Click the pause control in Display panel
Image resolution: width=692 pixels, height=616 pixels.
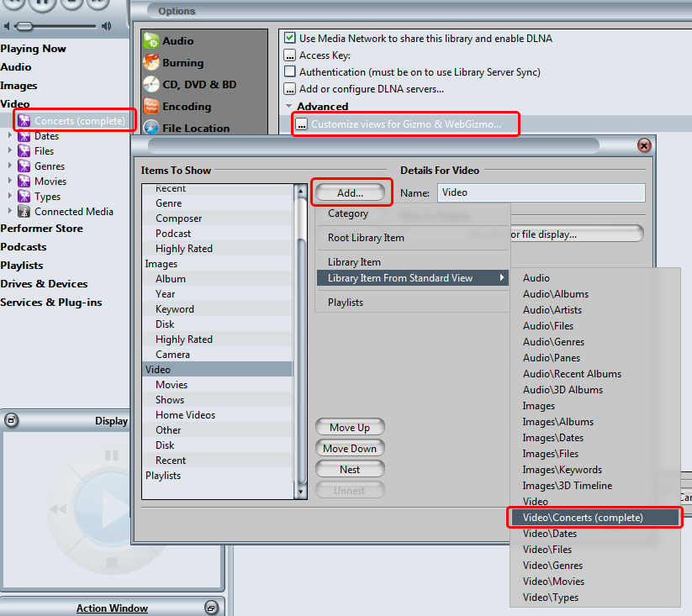(x=112, y=455)
